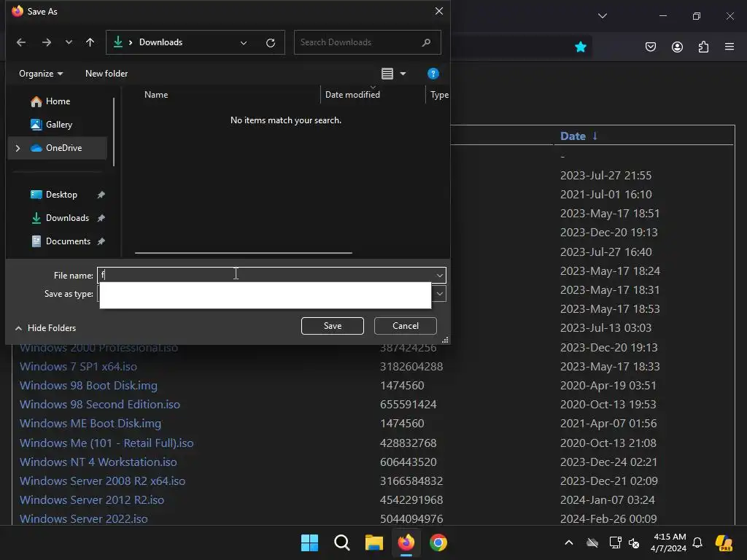The width and height of the screenshot is (747, 560).
Task: Close the Save As dialog
Action: coord(438,11)
